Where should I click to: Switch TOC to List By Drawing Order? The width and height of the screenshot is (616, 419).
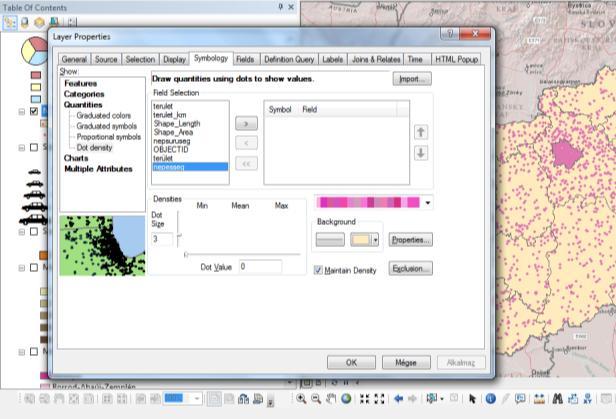coord(9,22)
